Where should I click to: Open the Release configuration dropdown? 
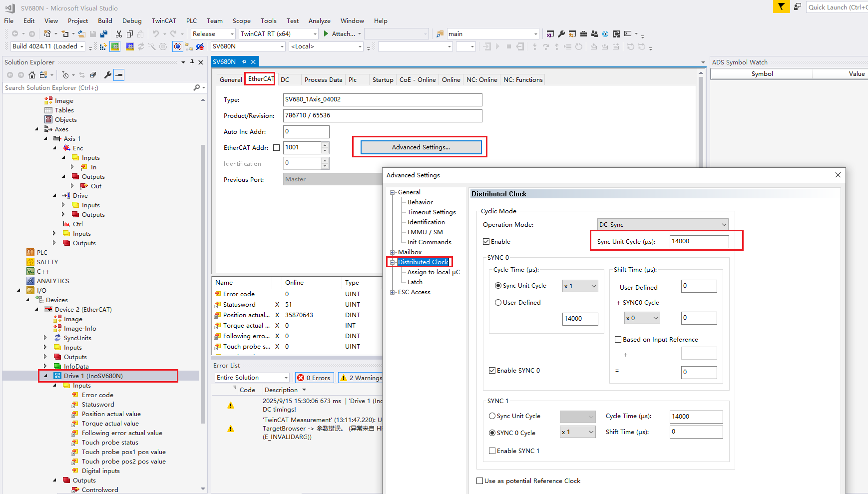click(x=213, y=34)
